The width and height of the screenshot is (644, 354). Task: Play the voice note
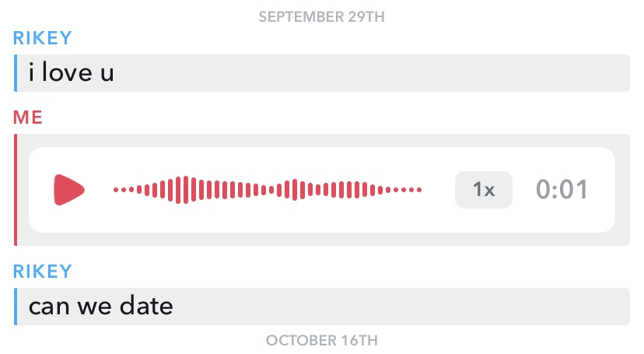[68, 190]
